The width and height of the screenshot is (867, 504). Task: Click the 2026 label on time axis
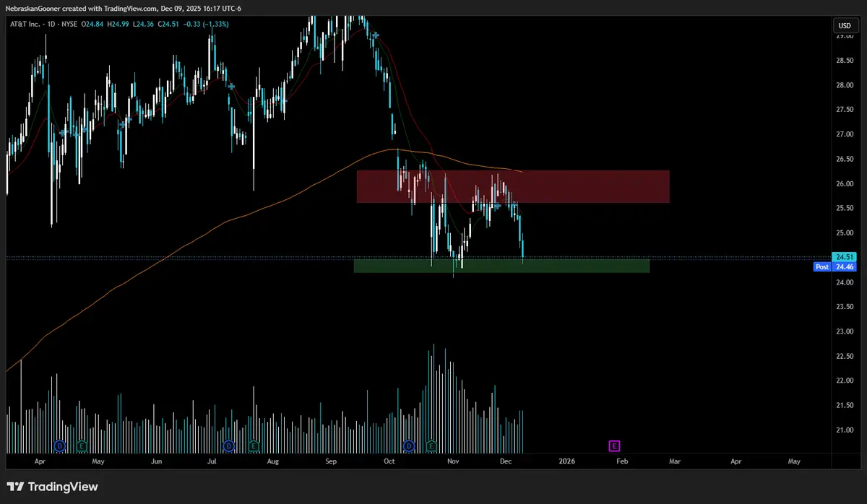[567, 461]
